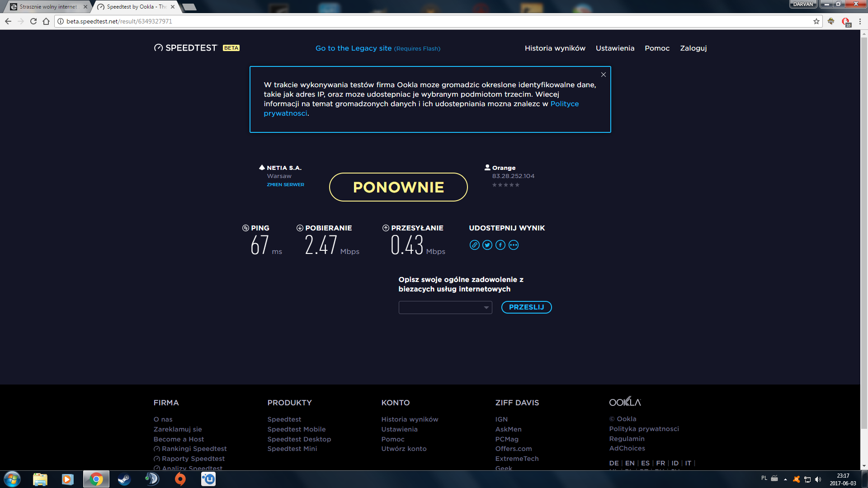Viewport: 868px width, 488px height.
Task: Open media player from taskbar
Action: (68, 479)
